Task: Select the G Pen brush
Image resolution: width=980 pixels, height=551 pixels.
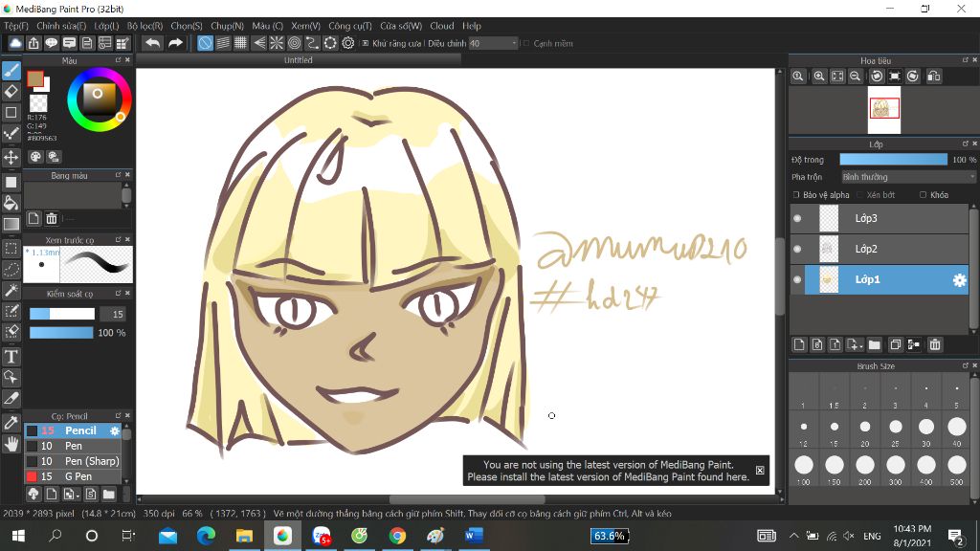Action: point(73,476)
